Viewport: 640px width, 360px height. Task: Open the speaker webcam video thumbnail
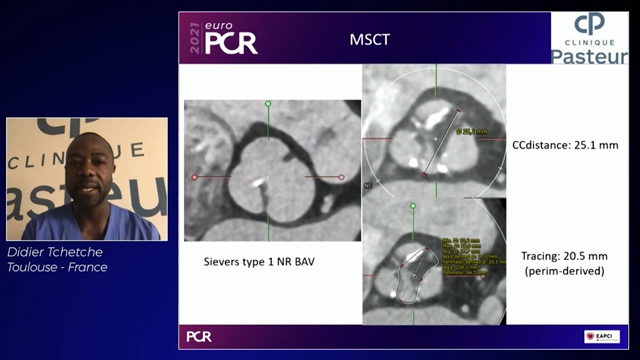(x=87, y=179)
